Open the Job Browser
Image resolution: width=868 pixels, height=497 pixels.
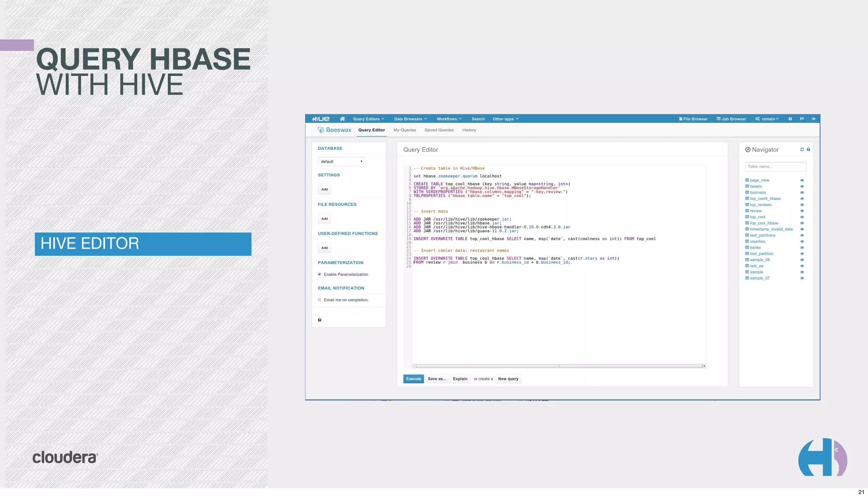click(731, 119)
